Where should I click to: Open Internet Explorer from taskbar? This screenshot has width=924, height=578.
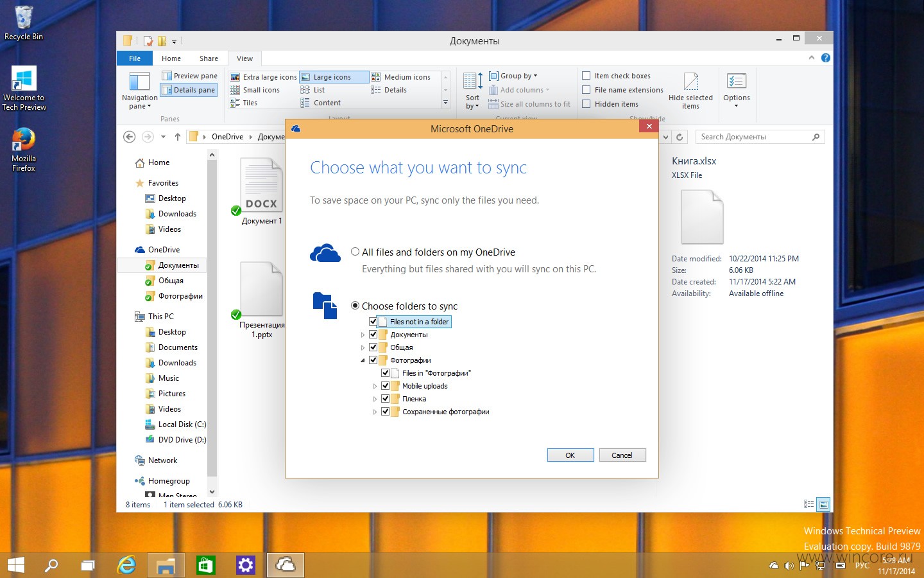127,565
